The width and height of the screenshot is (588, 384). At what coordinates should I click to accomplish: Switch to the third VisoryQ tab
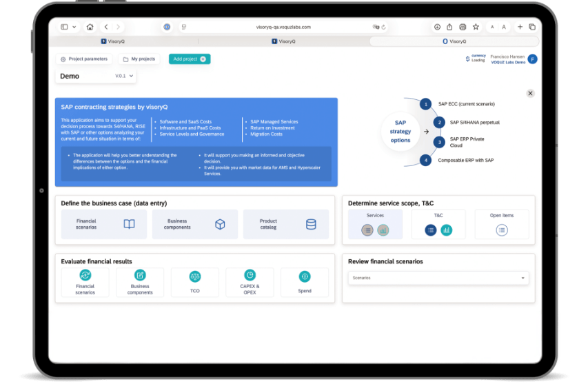coord(454,41)
